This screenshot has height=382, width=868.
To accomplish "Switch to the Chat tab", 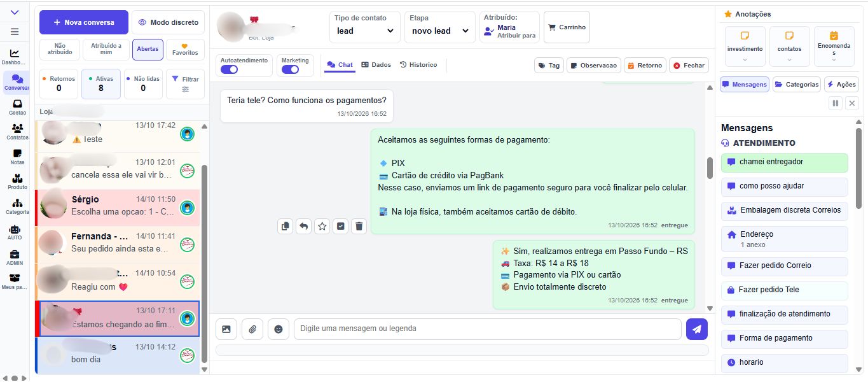I will pos(340,65).
